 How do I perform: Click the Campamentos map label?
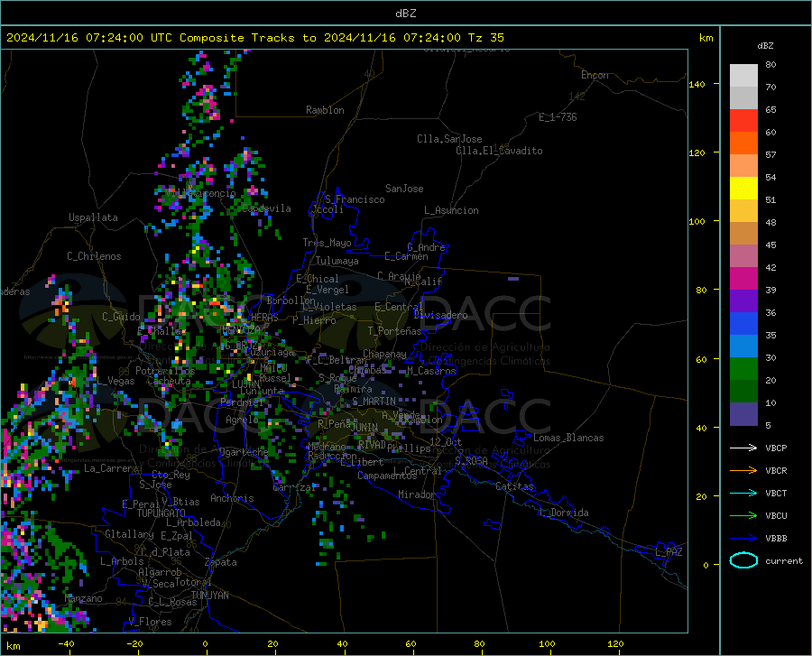387,476
